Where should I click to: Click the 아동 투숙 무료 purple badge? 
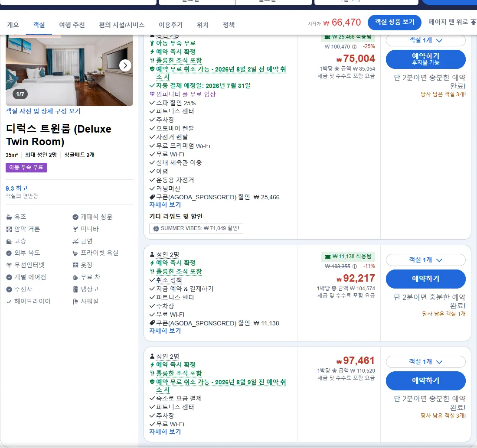point(26,168)
